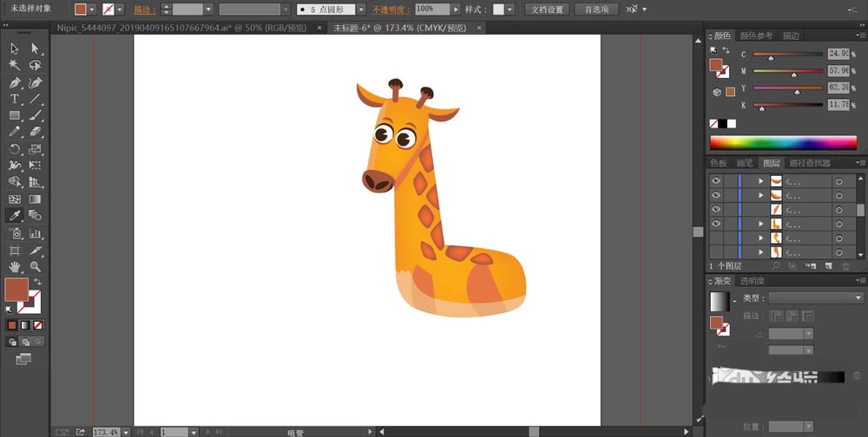Click the Change Screen Mode icon
This screenshot has height=437, width=868.
(x=23, y=360)
